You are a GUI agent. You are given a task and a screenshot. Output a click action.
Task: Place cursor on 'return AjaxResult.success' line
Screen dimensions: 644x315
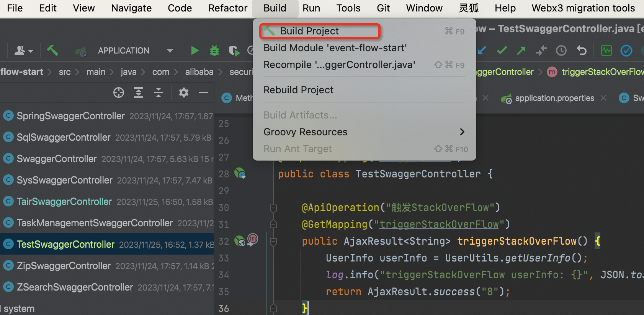click(418, 292)
